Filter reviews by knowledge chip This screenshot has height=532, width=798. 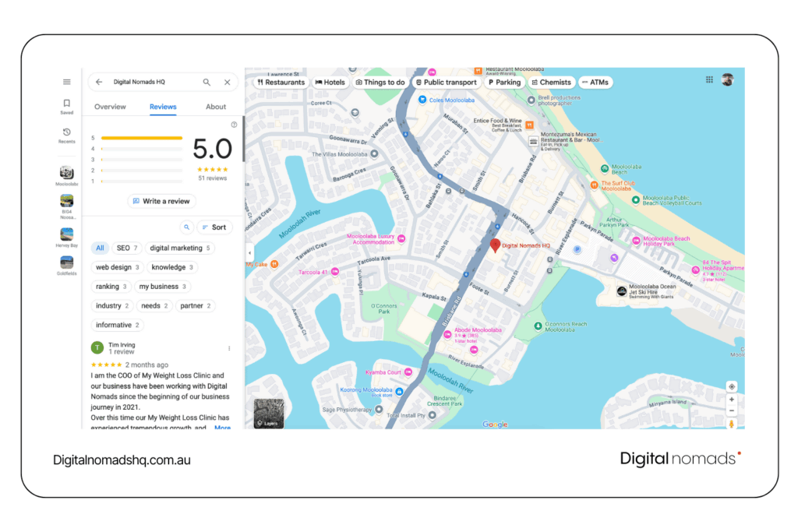point(172,267)
